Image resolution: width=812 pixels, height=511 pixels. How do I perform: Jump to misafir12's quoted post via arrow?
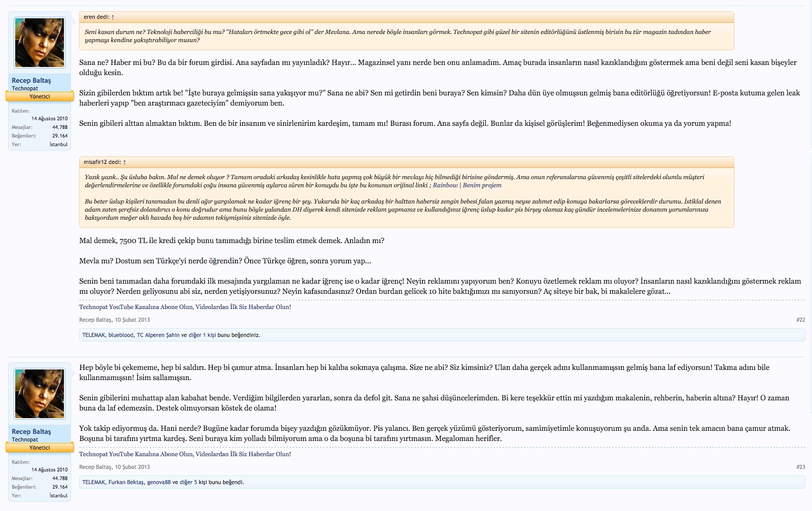(x=124, y=162)
